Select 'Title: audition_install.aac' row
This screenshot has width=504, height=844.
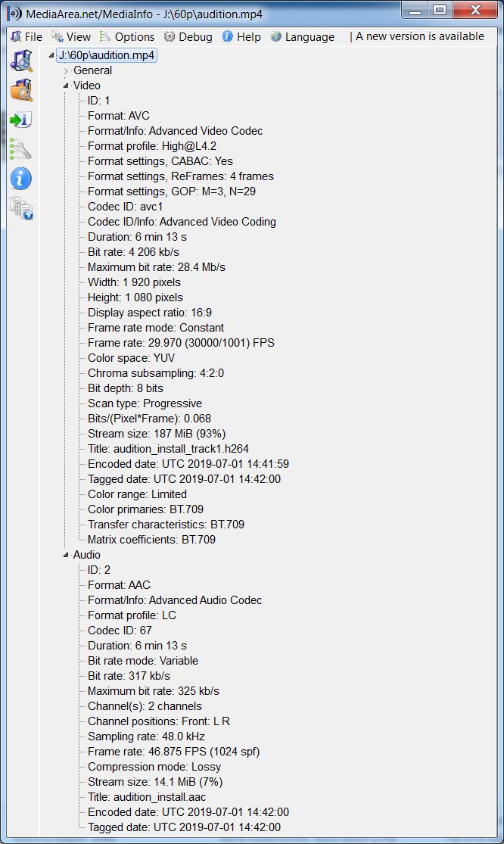click(x=147, y=797)
